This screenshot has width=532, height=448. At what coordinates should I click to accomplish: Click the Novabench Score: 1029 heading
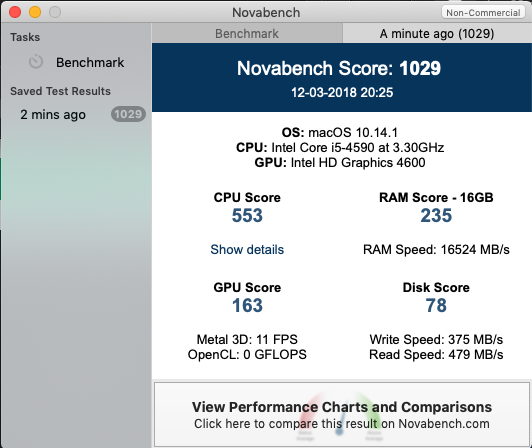[x=339, y=68]
